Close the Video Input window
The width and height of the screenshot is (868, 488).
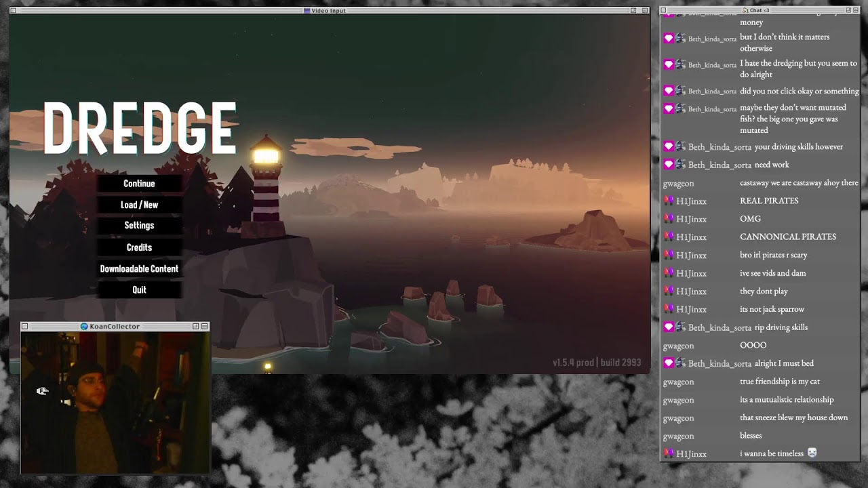tap(14, 11)
